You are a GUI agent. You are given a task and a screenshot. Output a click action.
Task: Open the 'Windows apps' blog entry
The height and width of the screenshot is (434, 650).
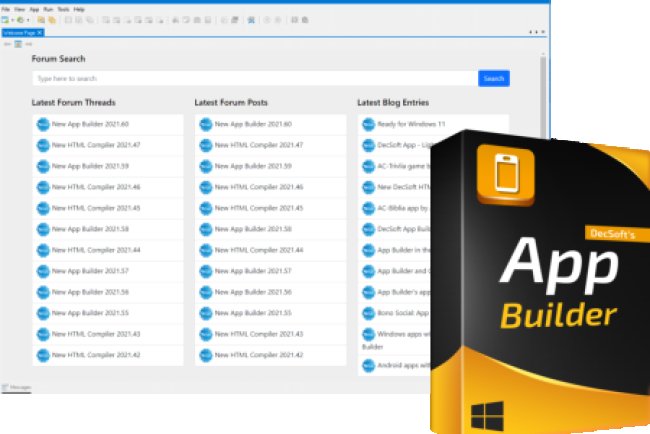395,339
